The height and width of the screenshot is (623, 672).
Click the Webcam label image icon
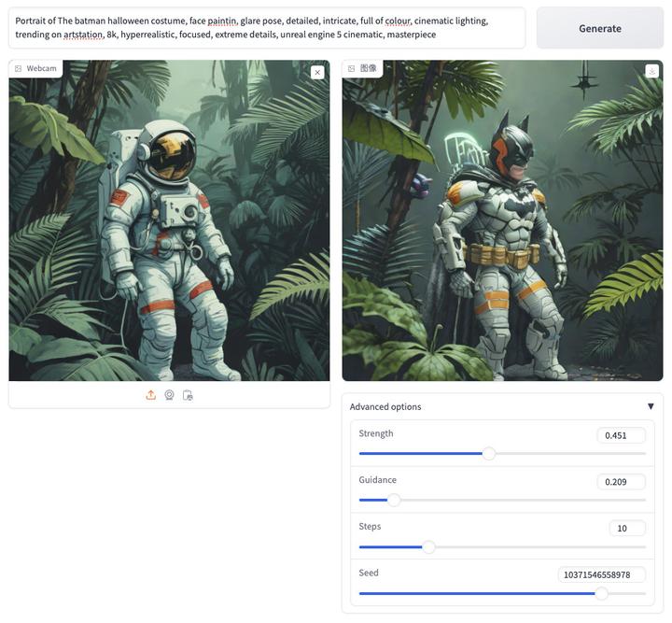(x=18, y=68)
